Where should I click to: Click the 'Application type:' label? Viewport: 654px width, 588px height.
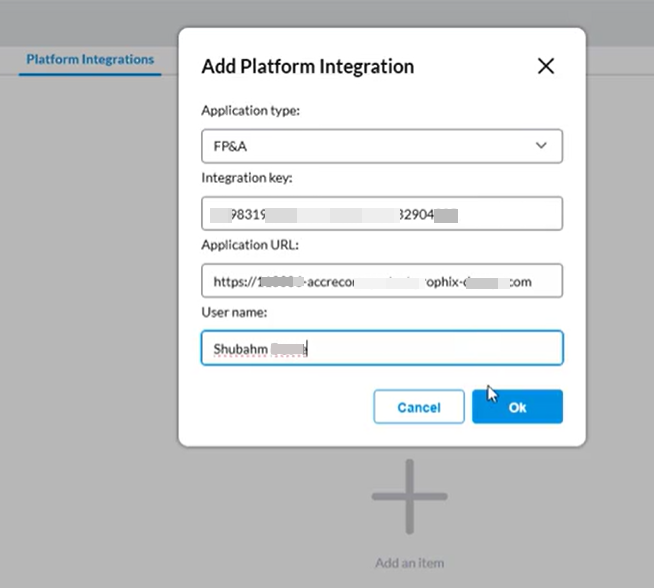click(251, 111)
